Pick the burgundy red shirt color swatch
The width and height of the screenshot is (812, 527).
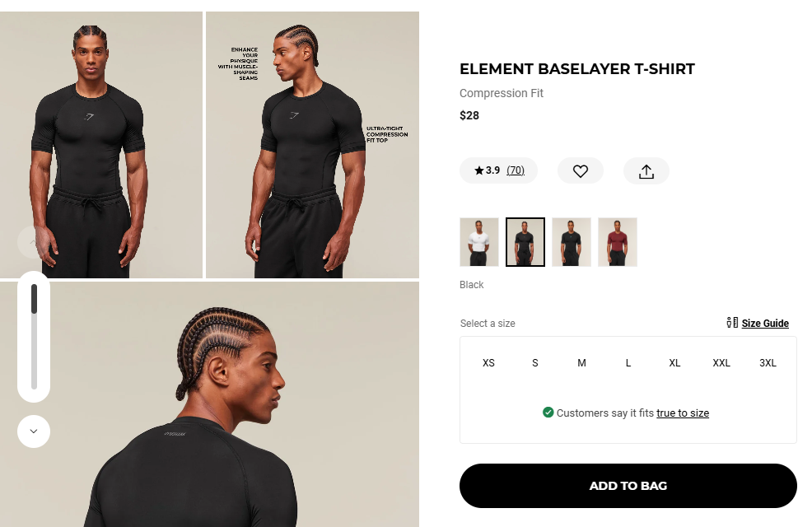(618, 242)
